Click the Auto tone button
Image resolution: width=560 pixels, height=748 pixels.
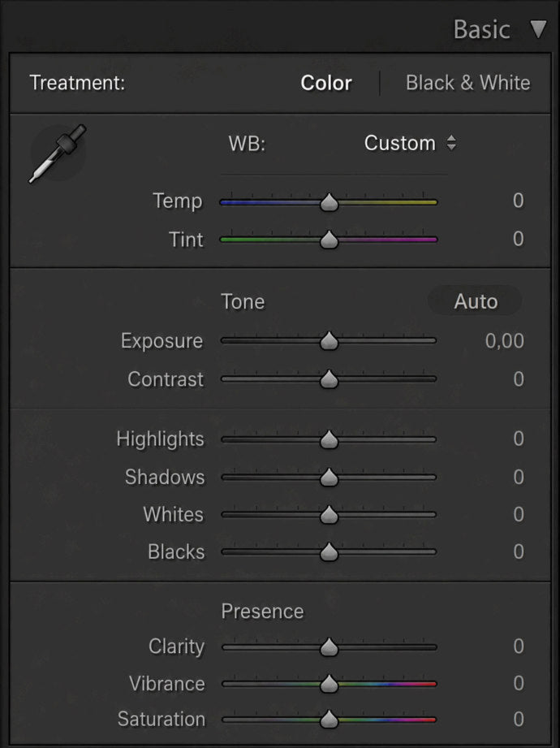475,301
